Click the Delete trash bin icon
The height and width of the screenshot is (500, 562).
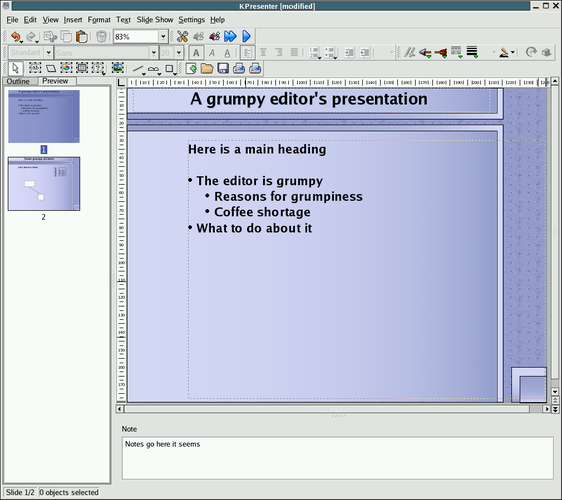(x=102, y=37)
